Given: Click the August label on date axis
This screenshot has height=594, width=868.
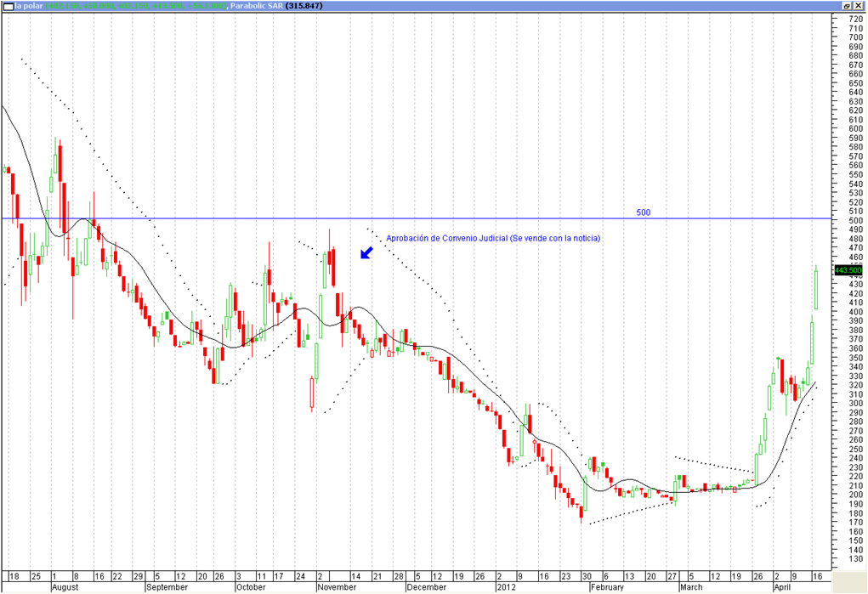Looking at the screenshot, I should pyautogui.click(x=65, y=587).
